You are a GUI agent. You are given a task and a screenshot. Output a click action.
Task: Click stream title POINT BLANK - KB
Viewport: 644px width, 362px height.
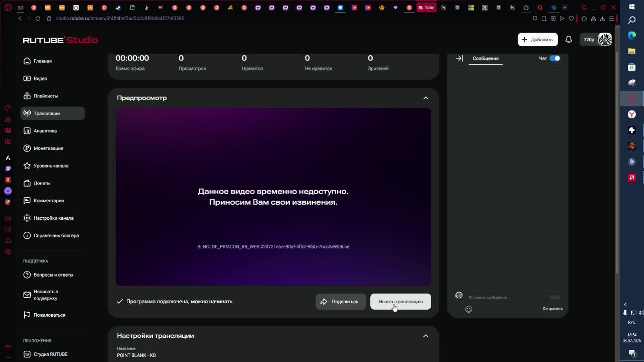tap(136, 355)
